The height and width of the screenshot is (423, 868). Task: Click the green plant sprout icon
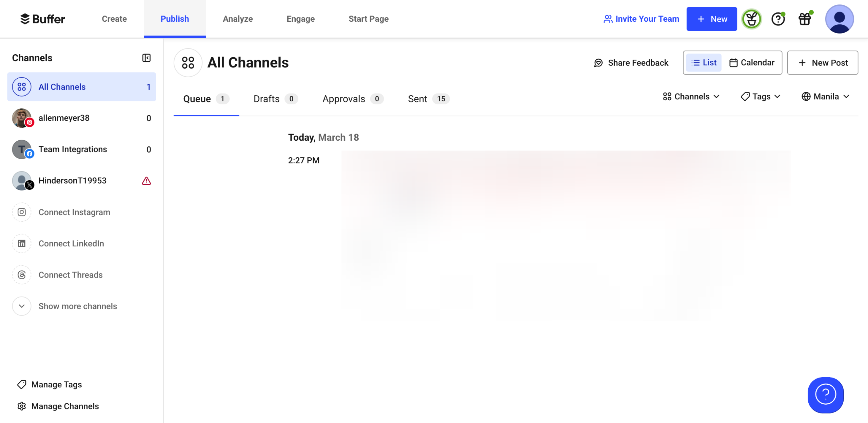point(751,19)
